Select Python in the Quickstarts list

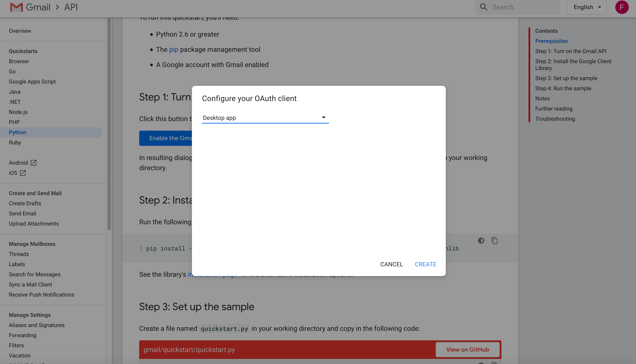pyautogui.click(x=17, y=132)
